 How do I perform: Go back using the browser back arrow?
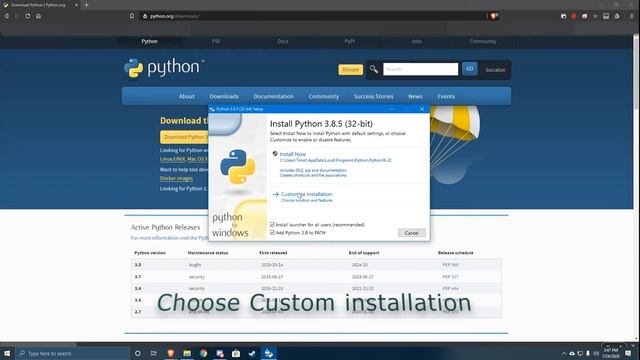(7, 16)
